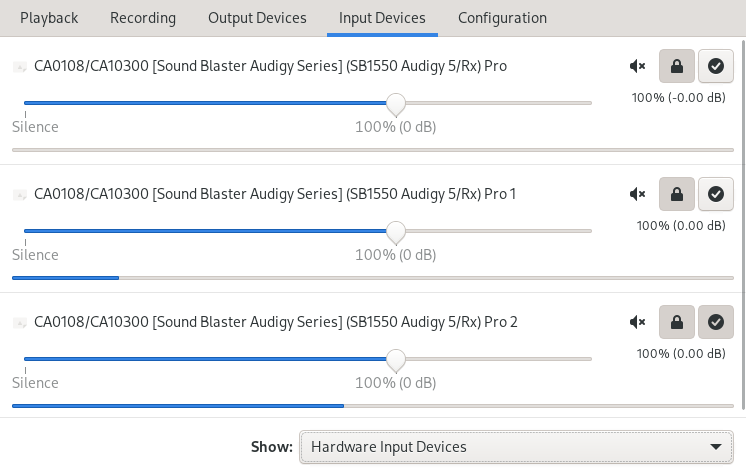The image size is (746, 476).
Task: Switch to the Playback tab
Action: coord(49,18)
